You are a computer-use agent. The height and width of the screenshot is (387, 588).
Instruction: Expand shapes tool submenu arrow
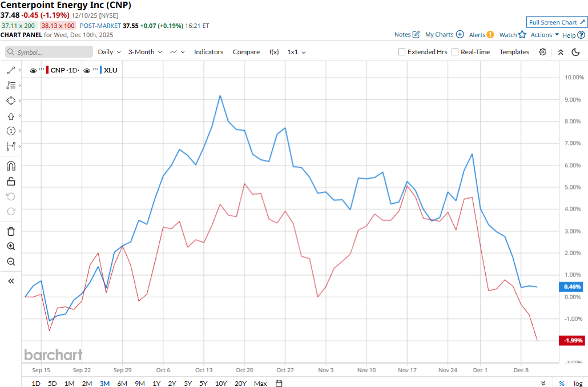tap(19, 100)
